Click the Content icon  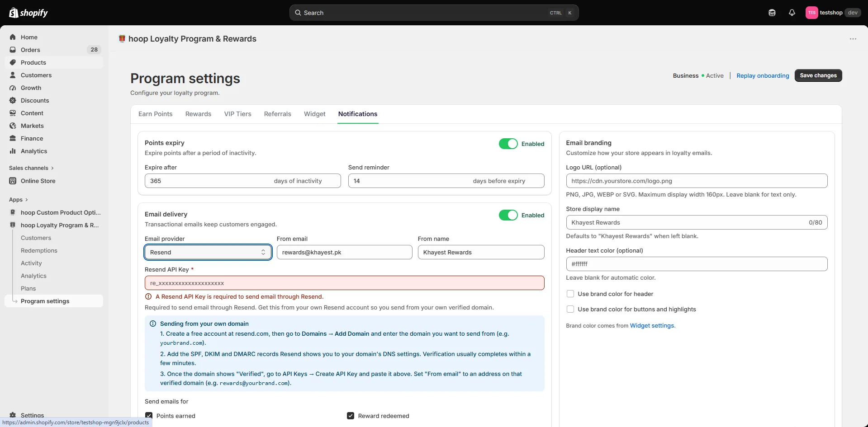click(x=13, y=113)
